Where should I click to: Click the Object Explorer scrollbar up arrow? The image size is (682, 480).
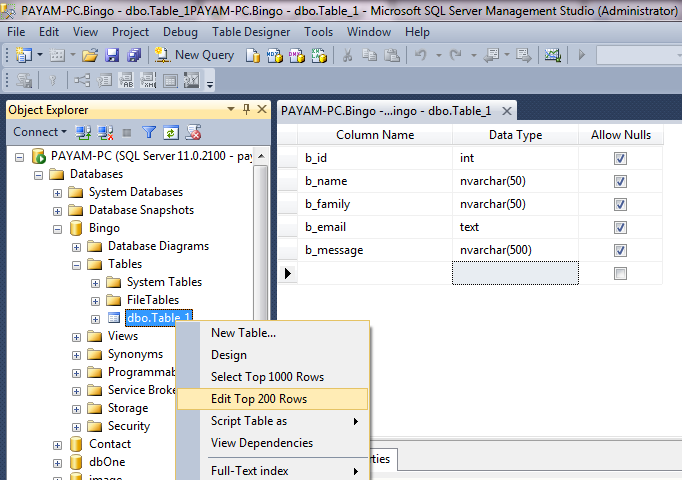(x=261, y=157)
